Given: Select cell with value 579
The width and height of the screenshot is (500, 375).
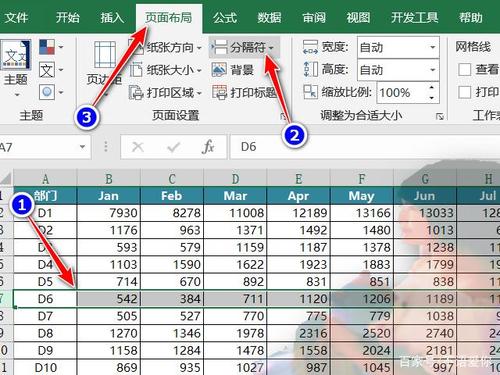Looking at the screenshot, I should (x=172, y=247).
